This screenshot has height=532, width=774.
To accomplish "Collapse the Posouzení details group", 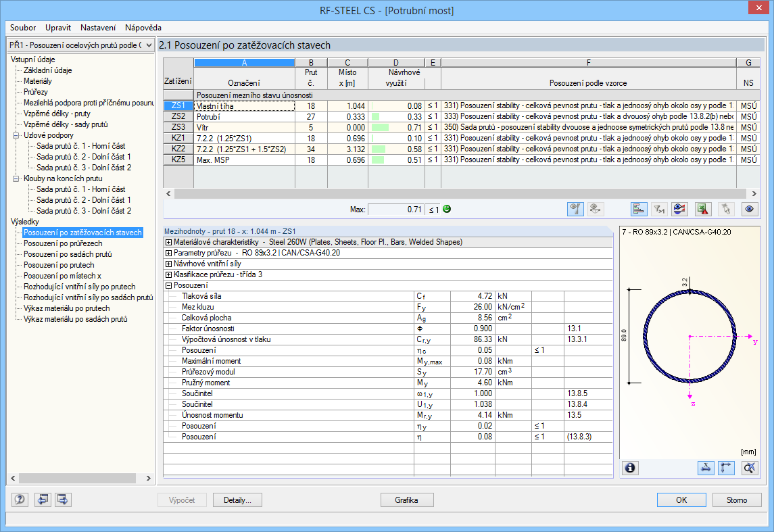I will pos(168,286).
